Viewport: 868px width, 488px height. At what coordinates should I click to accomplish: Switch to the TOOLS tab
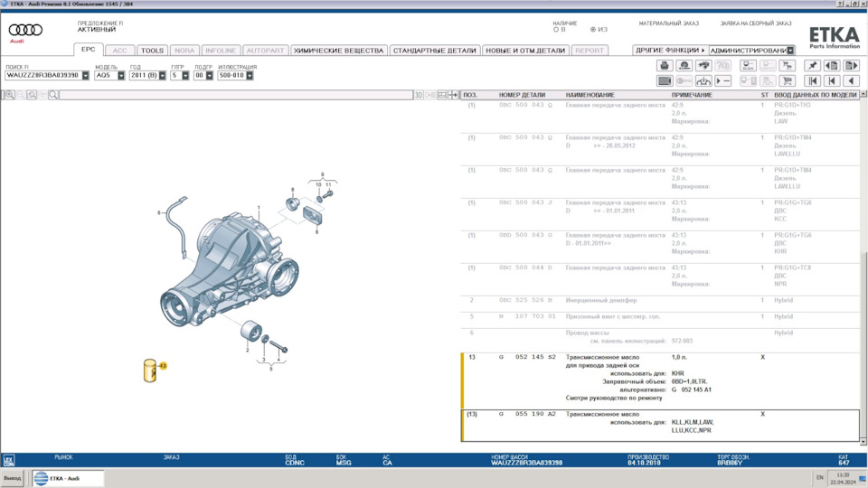tap(152, 51)
